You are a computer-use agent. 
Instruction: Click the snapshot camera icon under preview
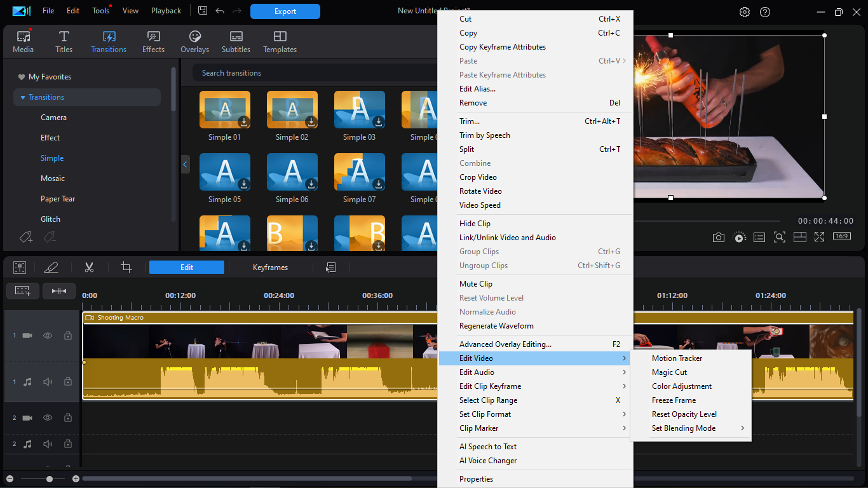(x=718, y=237)
